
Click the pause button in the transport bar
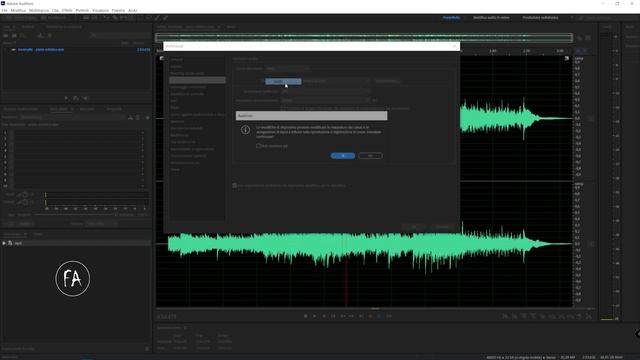pos(324,316)
